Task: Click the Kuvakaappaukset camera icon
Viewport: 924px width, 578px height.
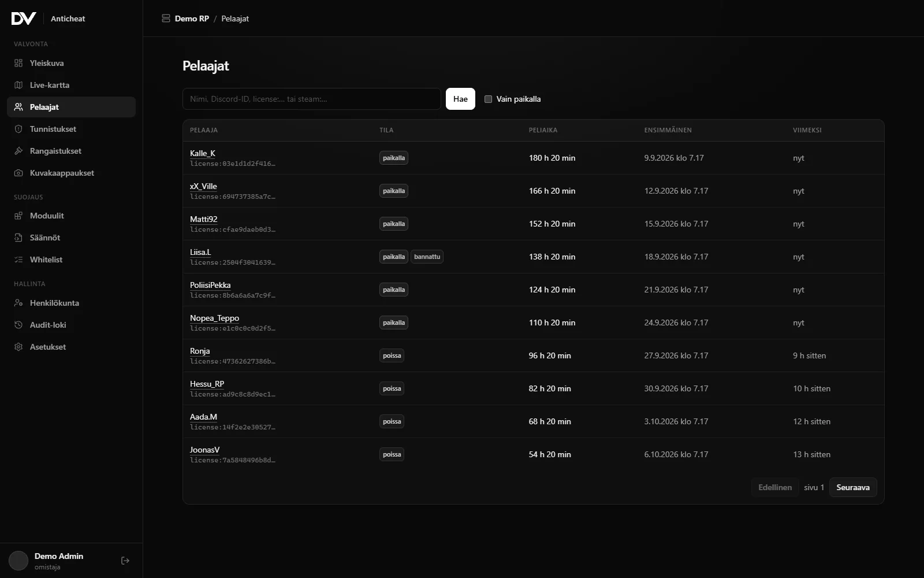Action: coord(18,173)
